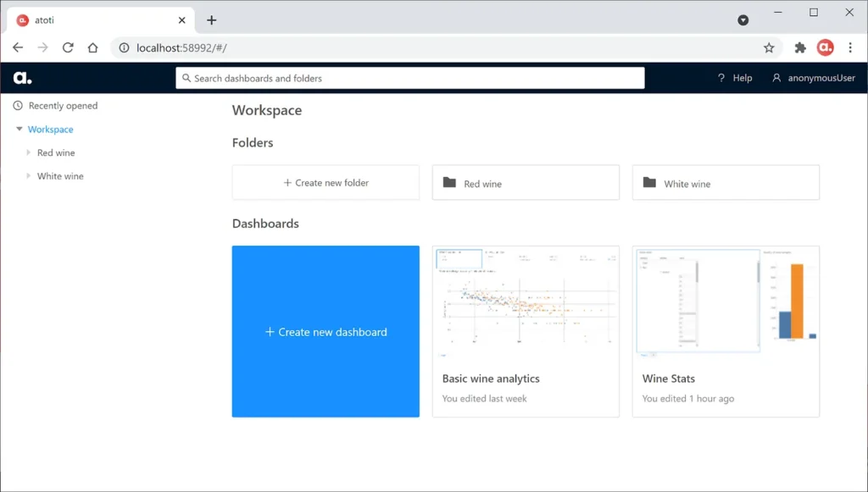The width and height of the screenshot is (868, 492).
Task: Focus the Search dashboards and folders field
Action: click(x=410, y=78)
